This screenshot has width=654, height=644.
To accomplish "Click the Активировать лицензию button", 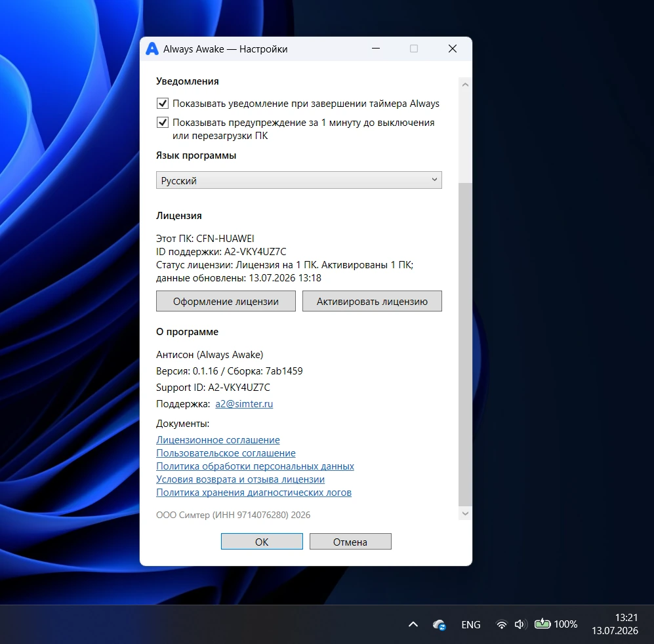I will tap(372, 301).
